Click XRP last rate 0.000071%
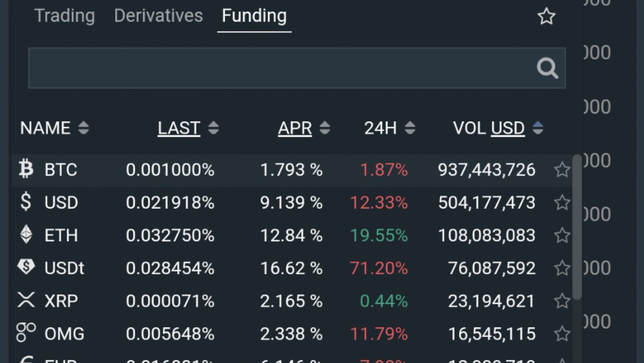The image size is (644, 363). pos(170,301)
